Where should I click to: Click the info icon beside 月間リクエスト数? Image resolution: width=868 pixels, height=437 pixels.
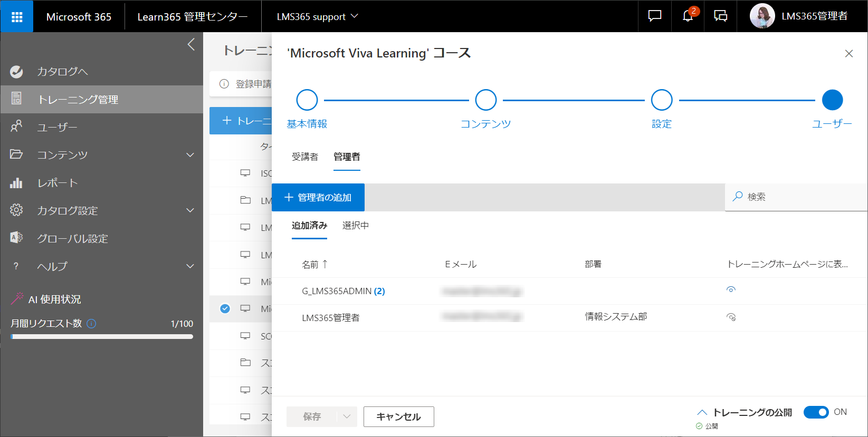click(91, 324)
